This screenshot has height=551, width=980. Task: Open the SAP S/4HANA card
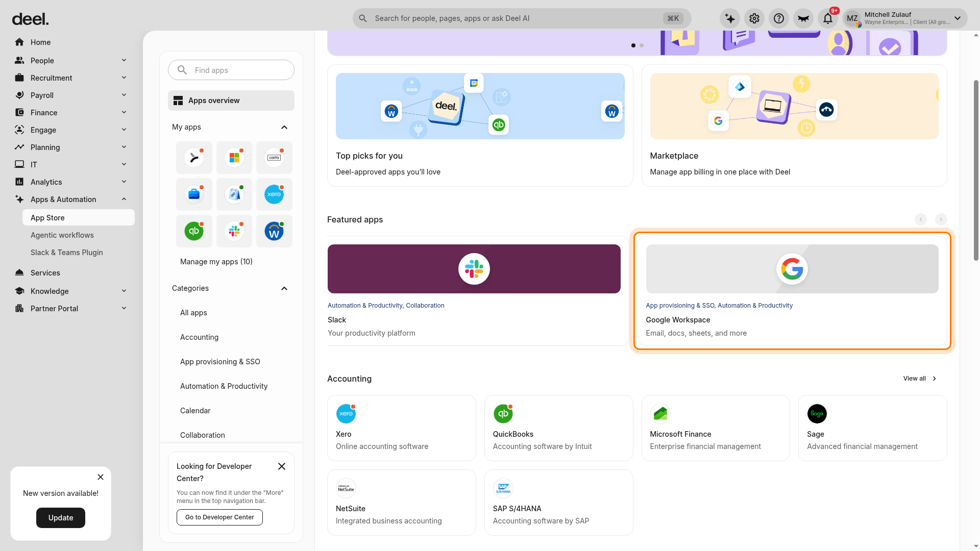coord(559,503)
